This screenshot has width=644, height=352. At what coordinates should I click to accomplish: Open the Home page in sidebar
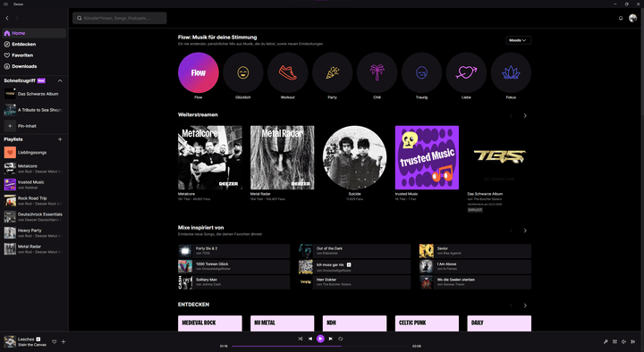point(34,33)
